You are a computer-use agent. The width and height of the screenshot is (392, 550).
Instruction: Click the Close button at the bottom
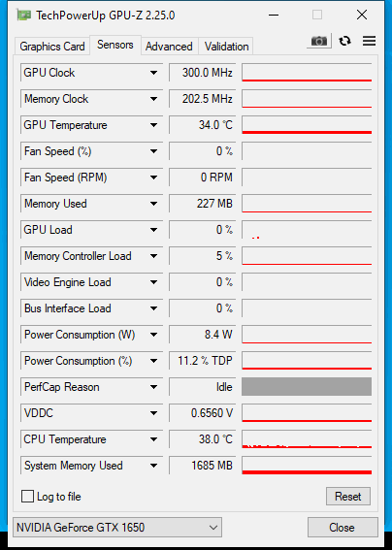[x=343, y=527]
